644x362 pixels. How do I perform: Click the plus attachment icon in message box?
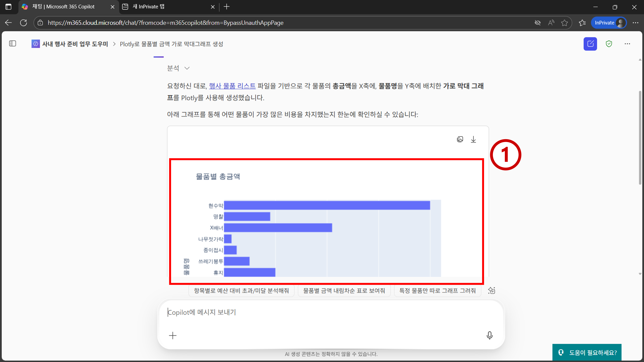[x=172, y=335]
